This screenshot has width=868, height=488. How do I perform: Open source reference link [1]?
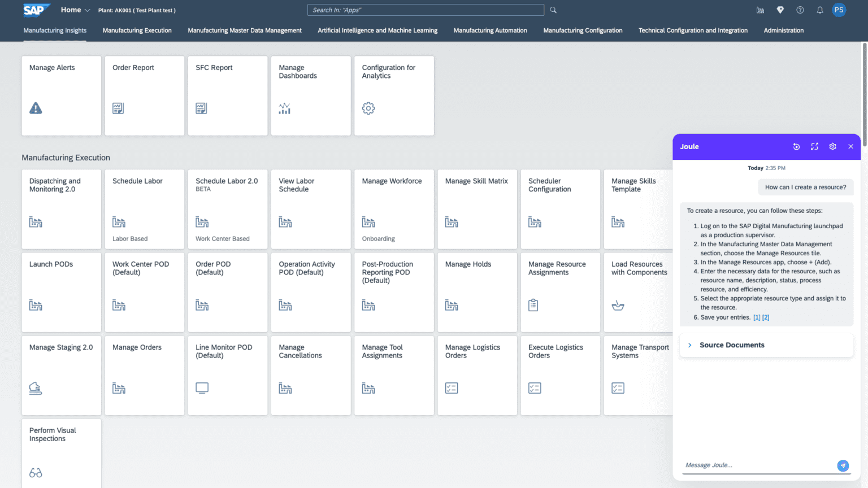coord(757,317)
